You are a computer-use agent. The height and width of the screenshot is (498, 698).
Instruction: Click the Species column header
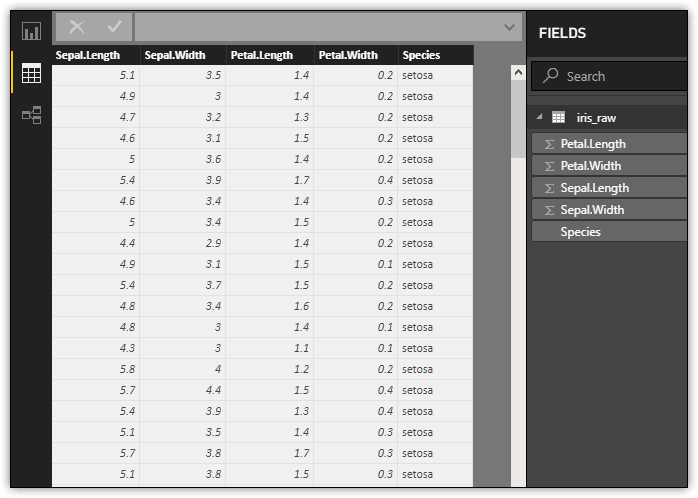click(435, 55)
